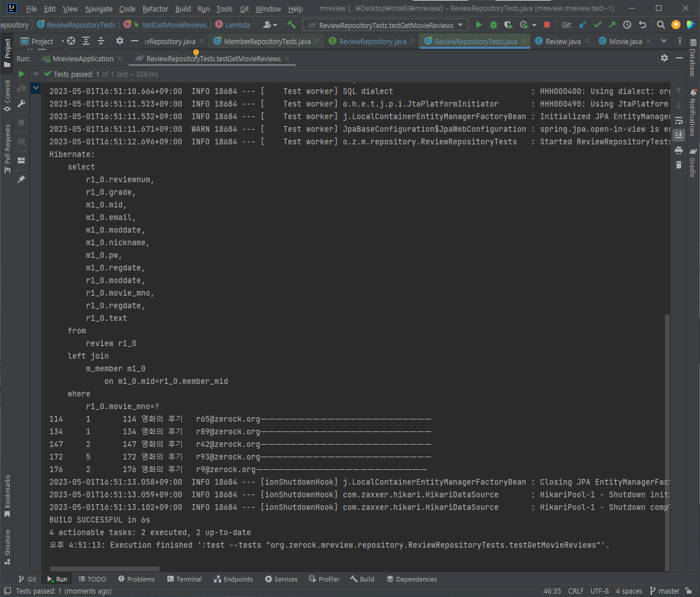
Task: Show Git history clock icon
Action: coord(627,25)
